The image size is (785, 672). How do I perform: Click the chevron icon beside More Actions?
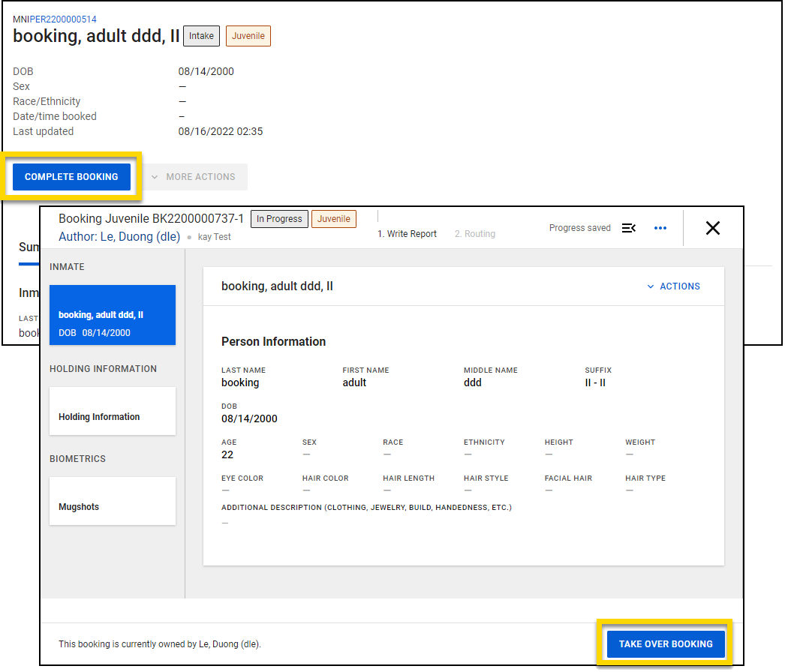(155, 177)
